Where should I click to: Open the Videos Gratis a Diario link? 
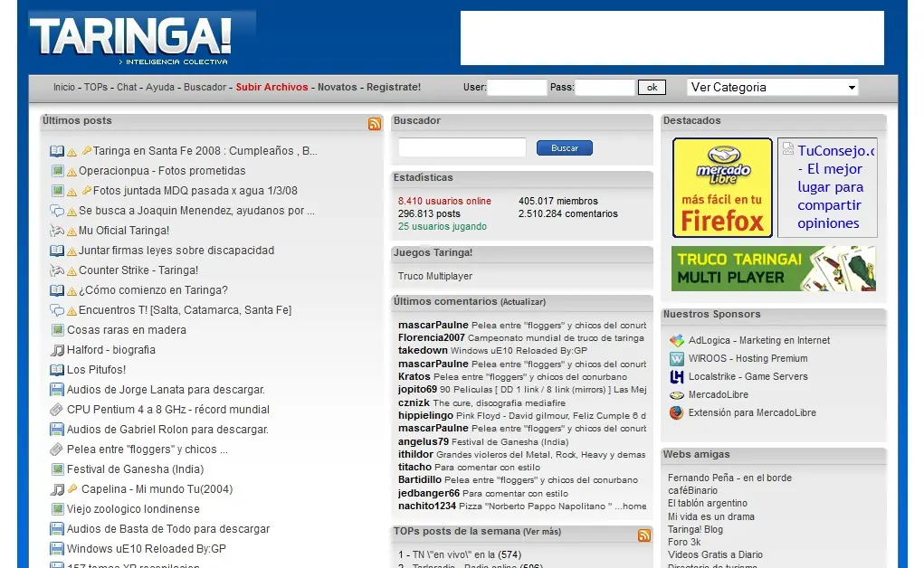(x=715, y=555)
